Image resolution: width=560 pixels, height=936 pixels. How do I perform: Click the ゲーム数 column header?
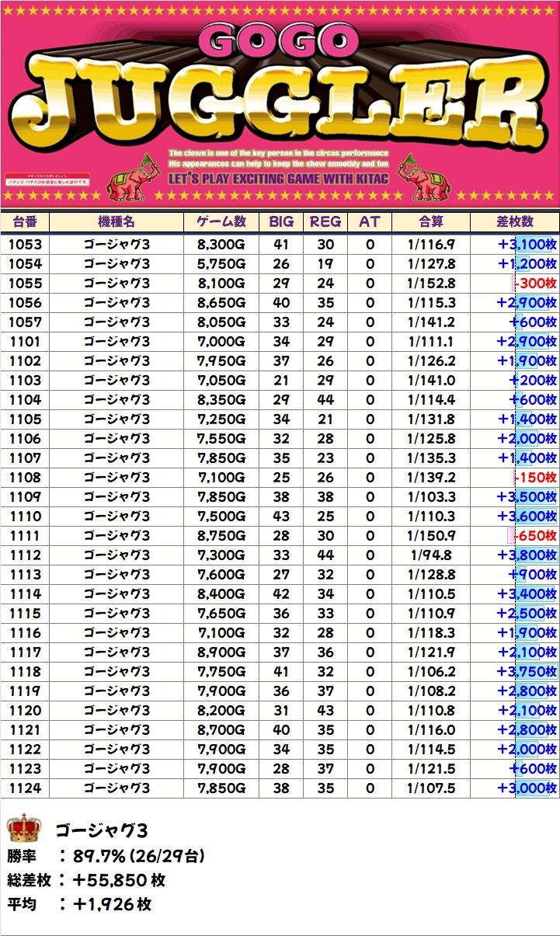coord(221,221)
